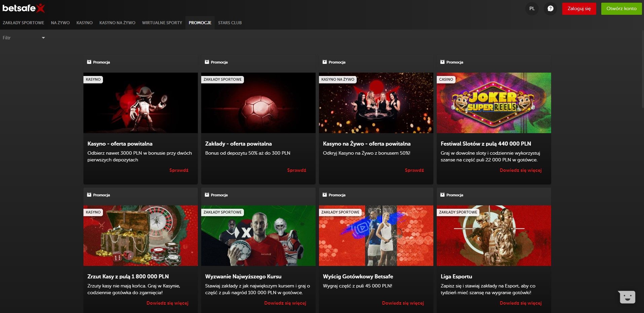Image resolution: width=644 pixels, height=313 pixels.
Task: Click Dowiedz się więcej for Wyzwanie Najwyższego Kursu
Action: [285, 303]
